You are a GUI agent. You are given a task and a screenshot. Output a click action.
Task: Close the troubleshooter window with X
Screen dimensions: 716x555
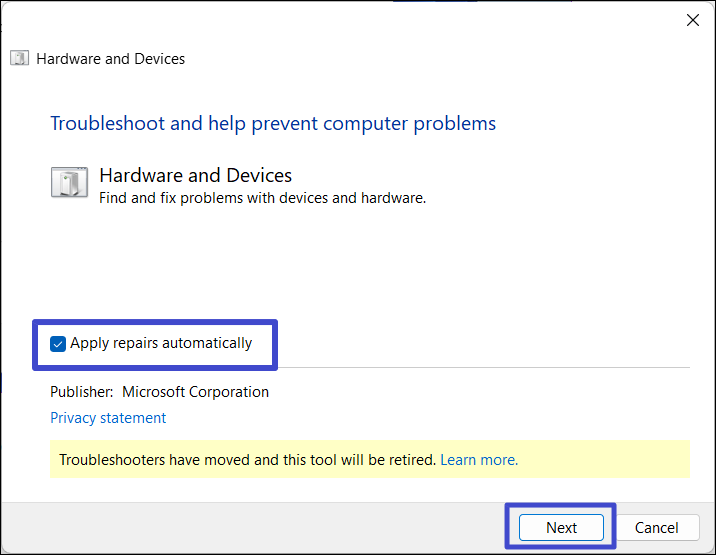(x=691, y=19)
